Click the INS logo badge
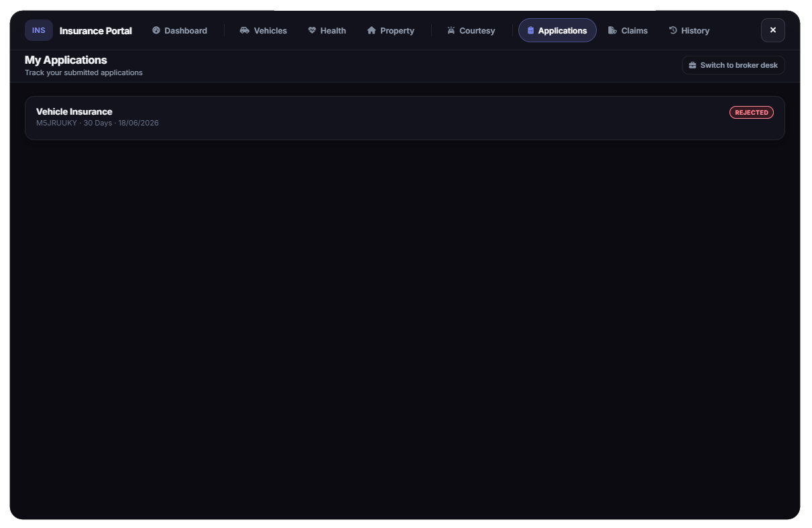 39,30
